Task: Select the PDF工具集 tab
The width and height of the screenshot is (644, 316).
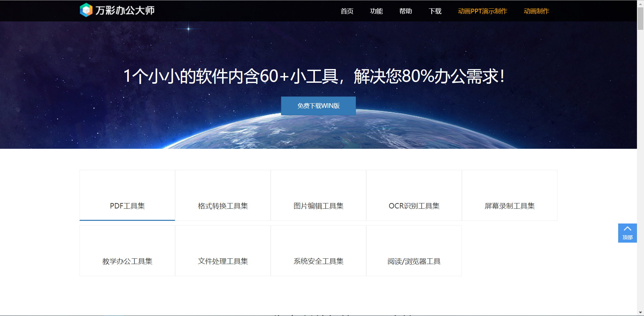Action: click(127, 195)
